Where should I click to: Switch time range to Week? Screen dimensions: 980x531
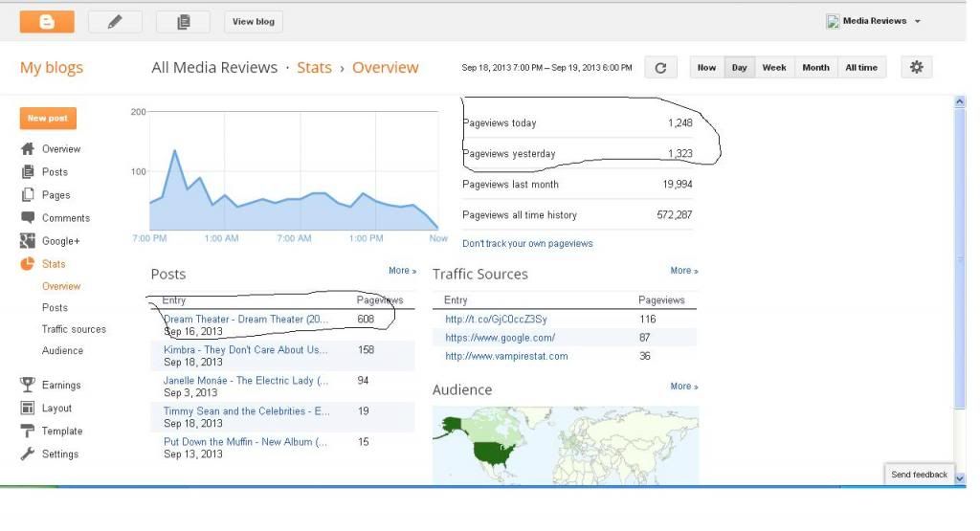point(773,68)
